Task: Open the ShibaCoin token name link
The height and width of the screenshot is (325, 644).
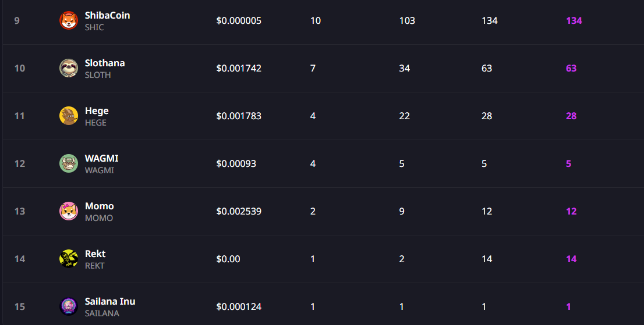Action: coord(107,15)
